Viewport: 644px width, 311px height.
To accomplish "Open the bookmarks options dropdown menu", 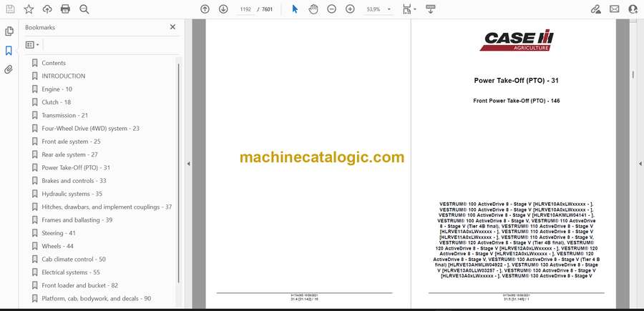I will pos(32,44).
